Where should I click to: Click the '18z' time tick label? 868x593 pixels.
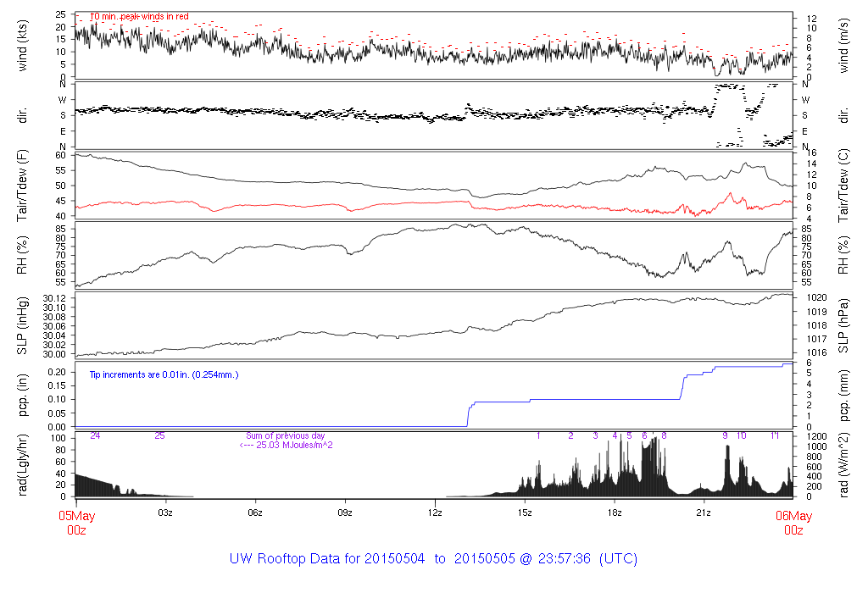615,513
